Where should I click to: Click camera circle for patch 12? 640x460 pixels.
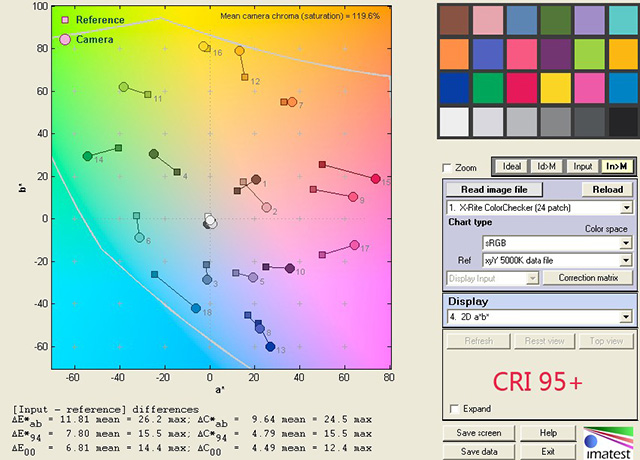pos(240,51)
